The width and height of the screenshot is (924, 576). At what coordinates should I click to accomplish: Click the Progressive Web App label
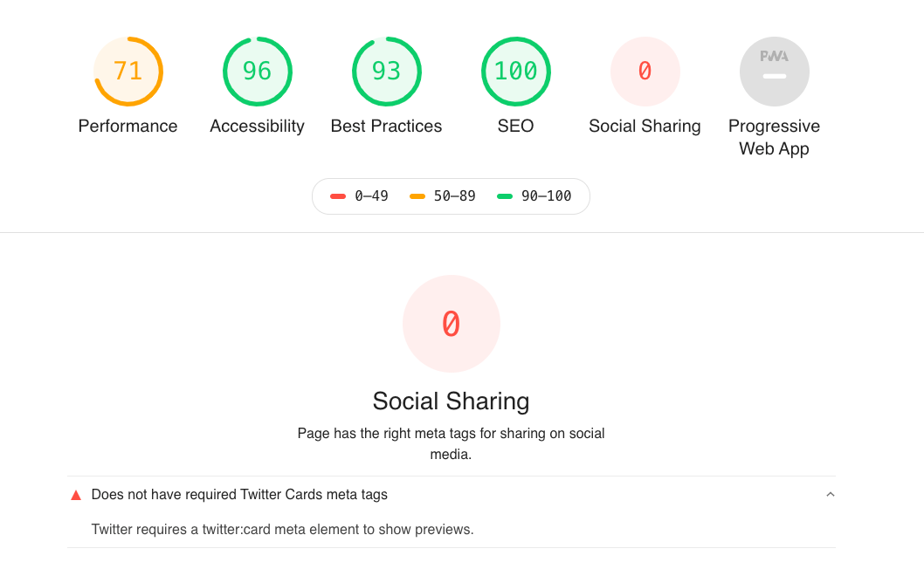pos(774,137)
